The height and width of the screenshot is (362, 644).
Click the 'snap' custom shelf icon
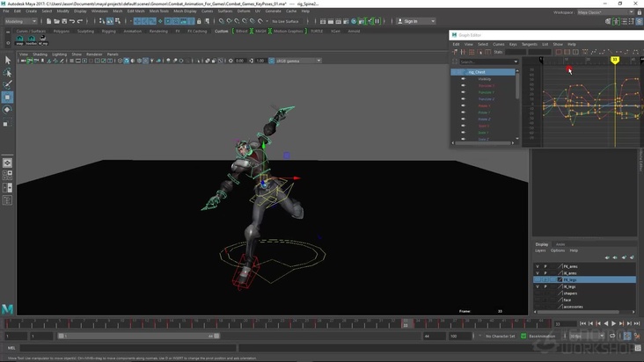point(19,40)
